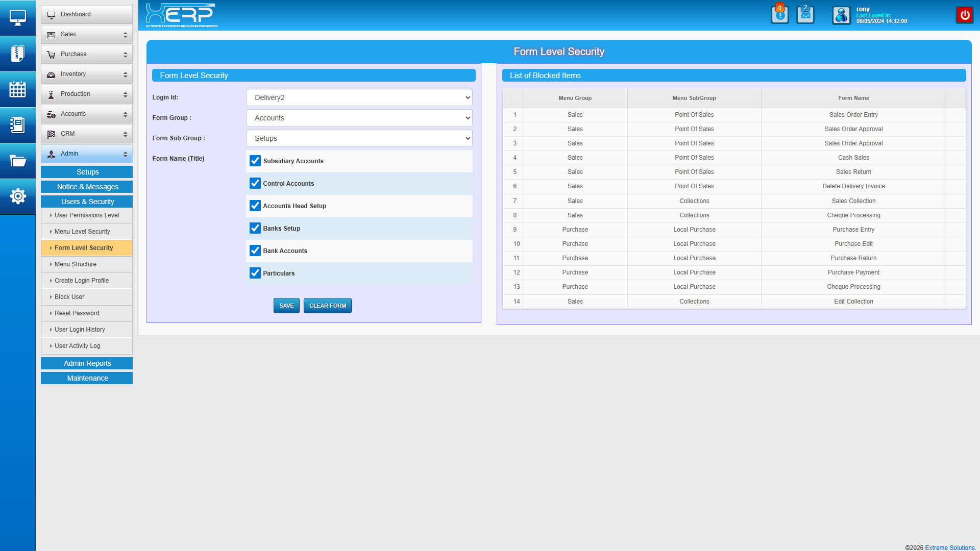Open the mail messages icon in header
Screen dimensions: 980x551
(x=805, y=15)
